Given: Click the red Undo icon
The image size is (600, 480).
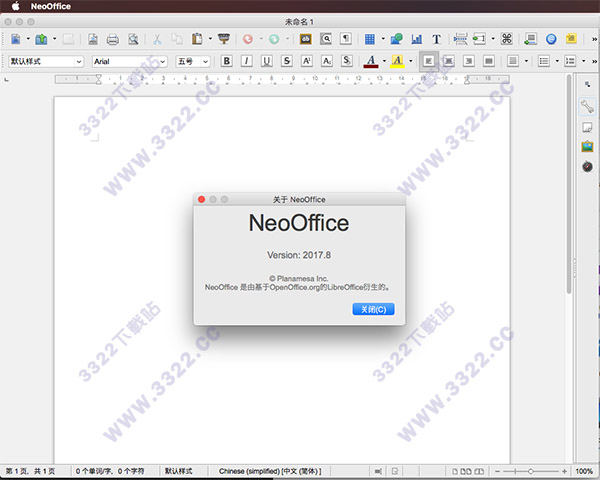Looking at the screenshot, I should click(x=248, y=39).
